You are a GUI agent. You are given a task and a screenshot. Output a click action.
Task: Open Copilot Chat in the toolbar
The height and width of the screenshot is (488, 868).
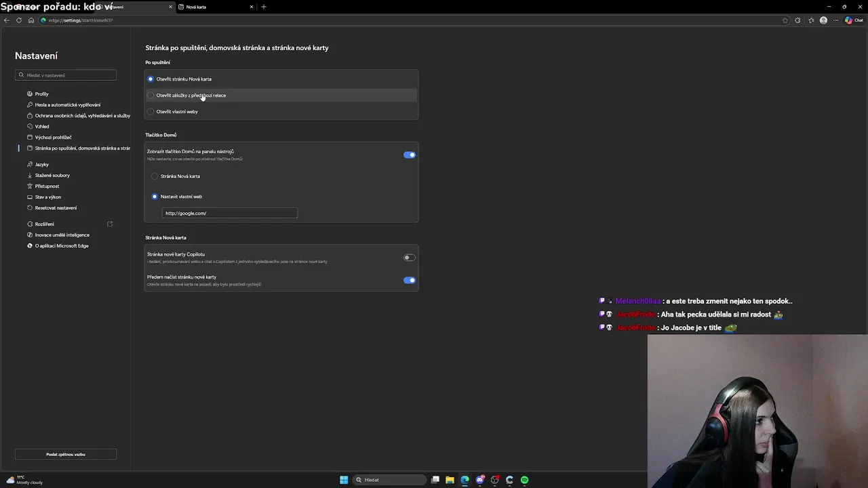pyautogui.click(x=853, y=20)
